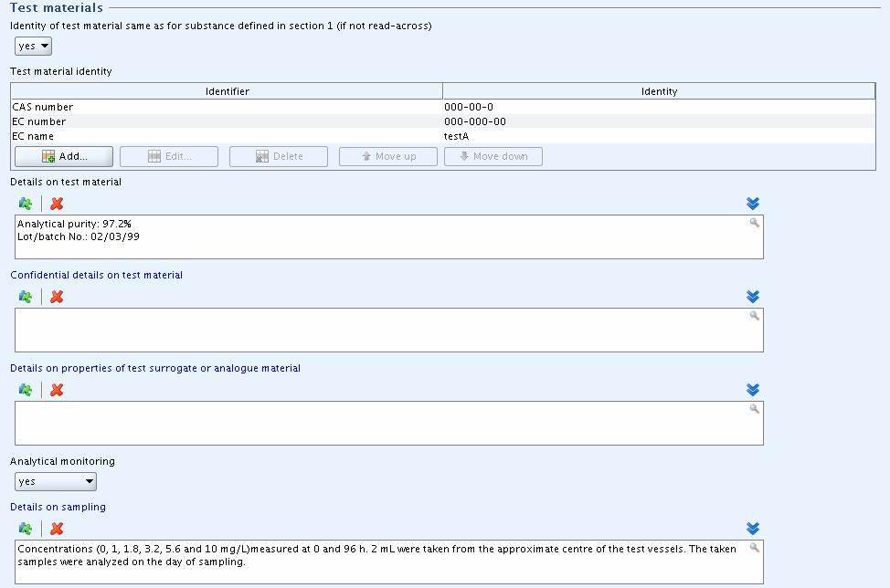Click the template icon for Details on test material
This screenshot has height=588, width=890.
point(26,204)
